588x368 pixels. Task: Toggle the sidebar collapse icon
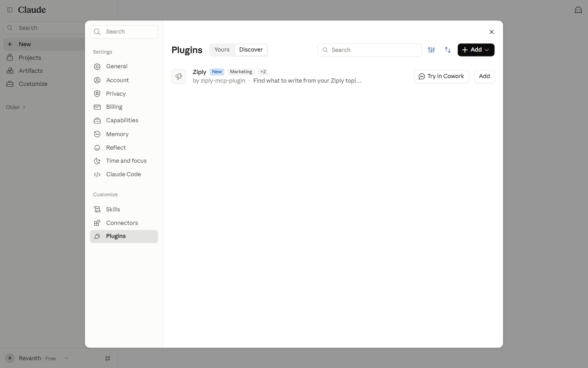tap(10, 10)
